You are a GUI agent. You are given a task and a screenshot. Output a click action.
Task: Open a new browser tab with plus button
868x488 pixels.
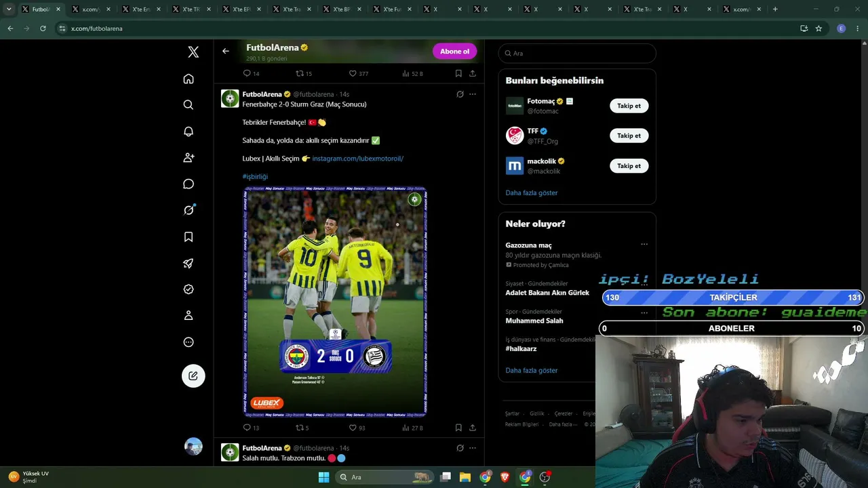[x=775, y=9]
